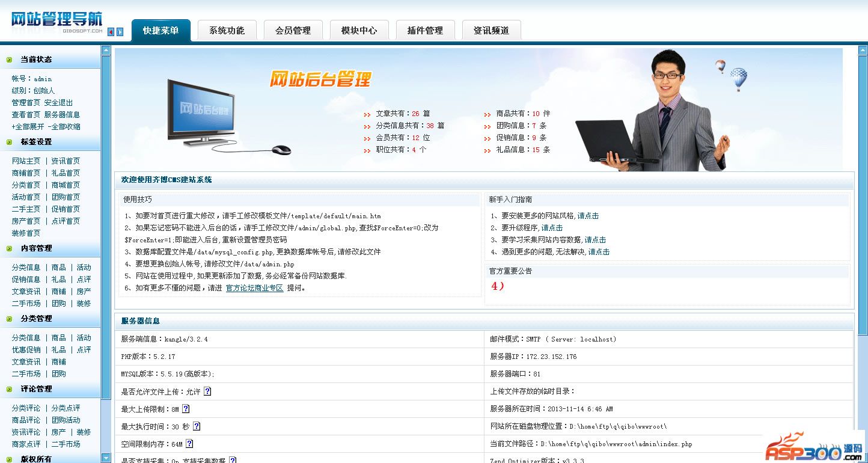The image size is (868, 463).
Task: Open the 商品评论 link
Action: [26, 420]
